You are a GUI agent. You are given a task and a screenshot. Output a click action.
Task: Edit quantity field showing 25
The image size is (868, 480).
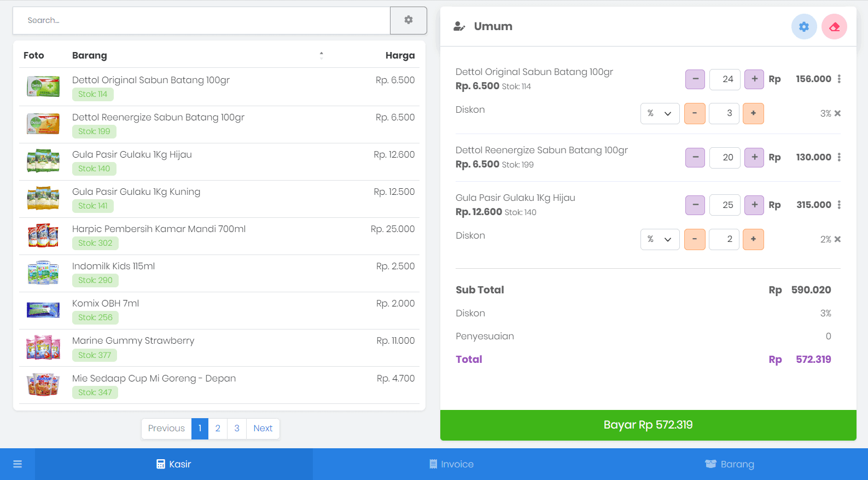tap(725, 205)
